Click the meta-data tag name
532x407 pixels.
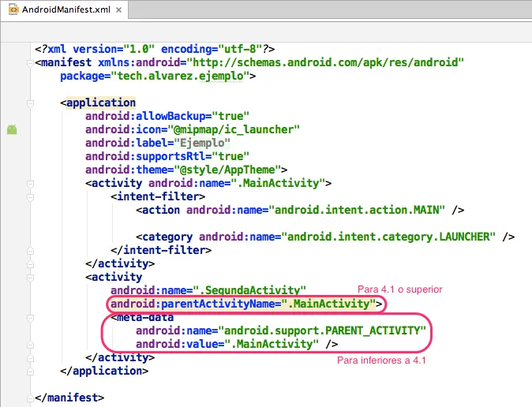click(x=145, y=317)
